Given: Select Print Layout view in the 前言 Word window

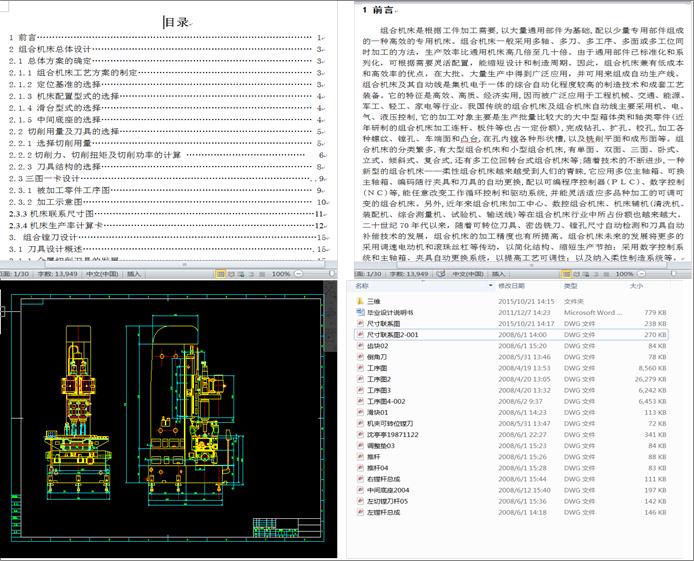Looking at the screenshot, I should click(566, 274).
